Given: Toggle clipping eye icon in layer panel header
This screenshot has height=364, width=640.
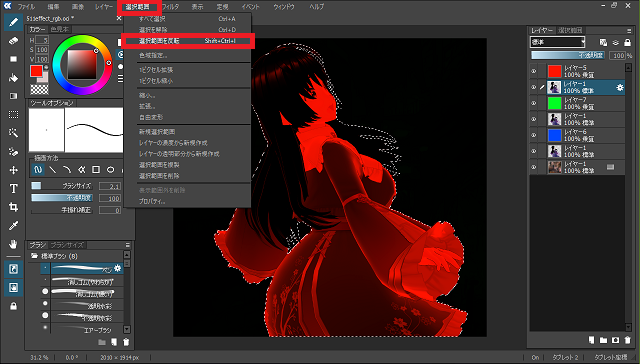Looking at the screenshot, I should [616, 42].
